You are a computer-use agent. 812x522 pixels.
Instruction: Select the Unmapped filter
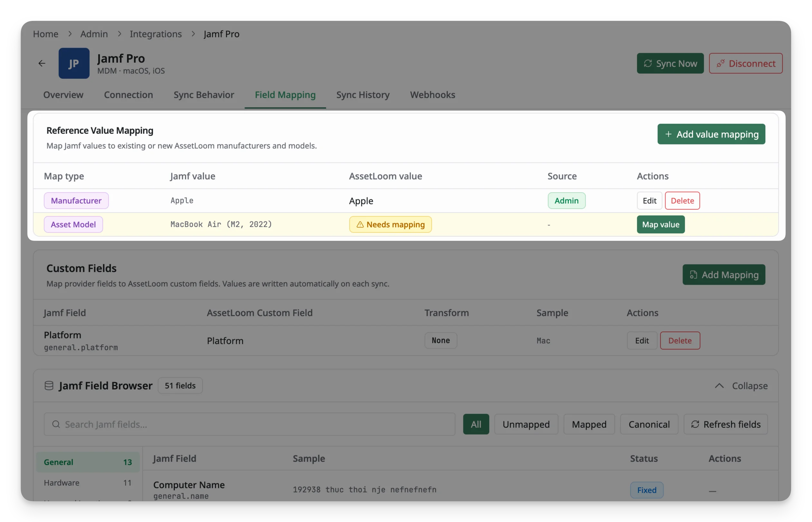click(x=526, y=424)
